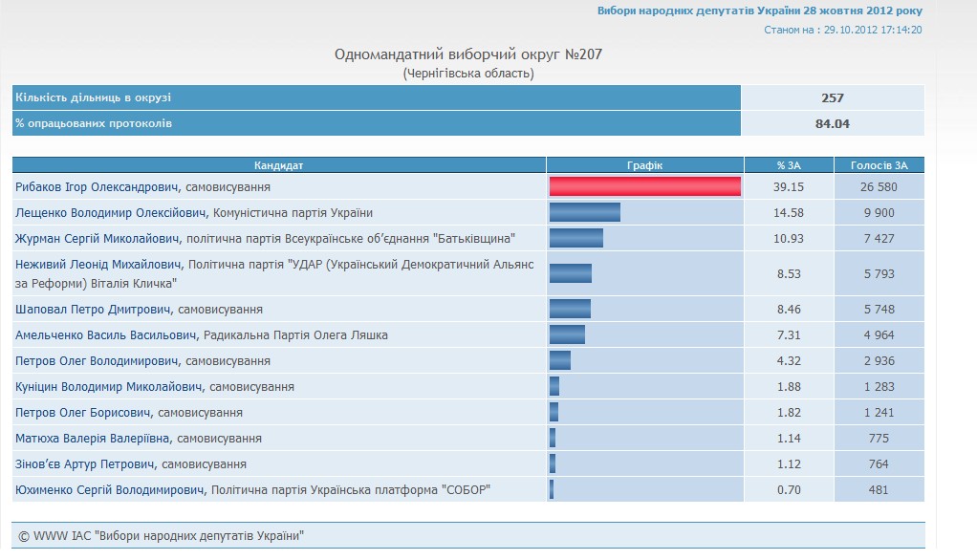Select candidate Амельченко Василь Васильович
The image size is (977, 560).
pyautogui.click(x=107, y=335)
